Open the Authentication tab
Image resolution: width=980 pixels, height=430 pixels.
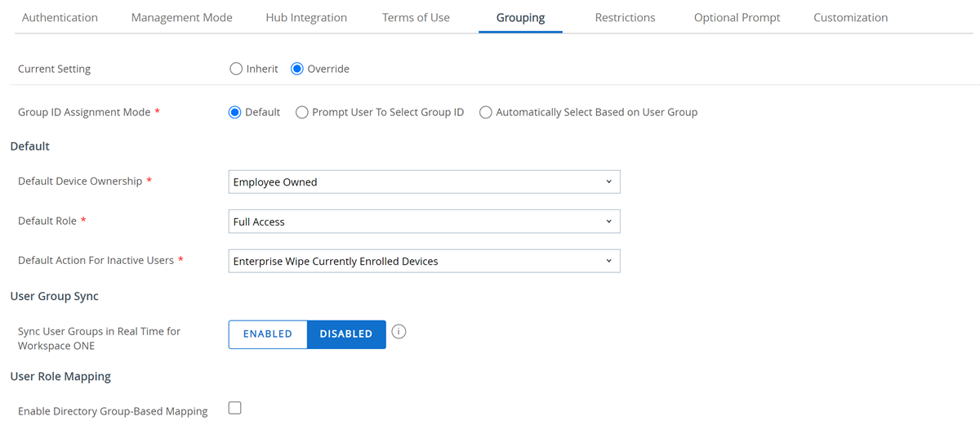(x=60, y=17)
